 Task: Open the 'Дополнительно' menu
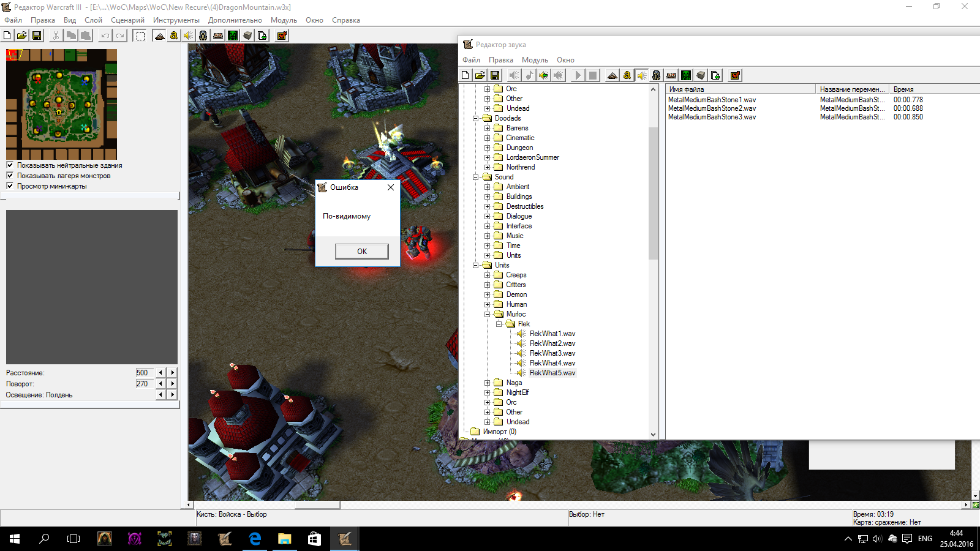click(x=235, y=20)
